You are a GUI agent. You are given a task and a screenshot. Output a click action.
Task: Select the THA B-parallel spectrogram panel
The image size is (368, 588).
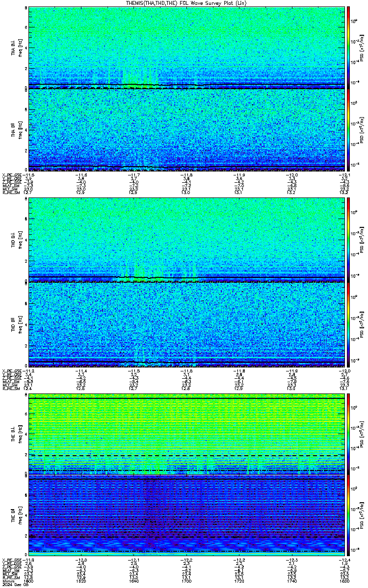point(186,130)
